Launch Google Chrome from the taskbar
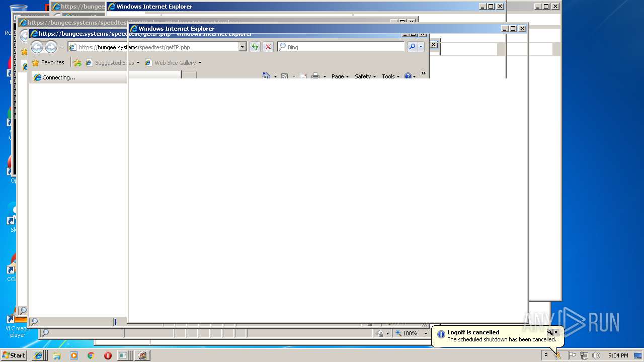The height and width of the screenshot is (362, 644). (91, 355)
